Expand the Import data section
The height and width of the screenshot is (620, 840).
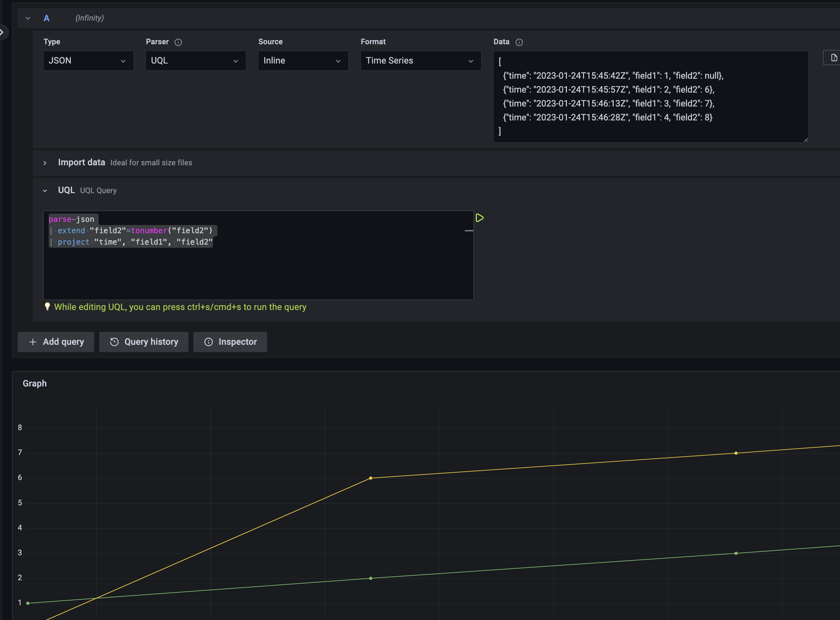(x=45, y=162)
